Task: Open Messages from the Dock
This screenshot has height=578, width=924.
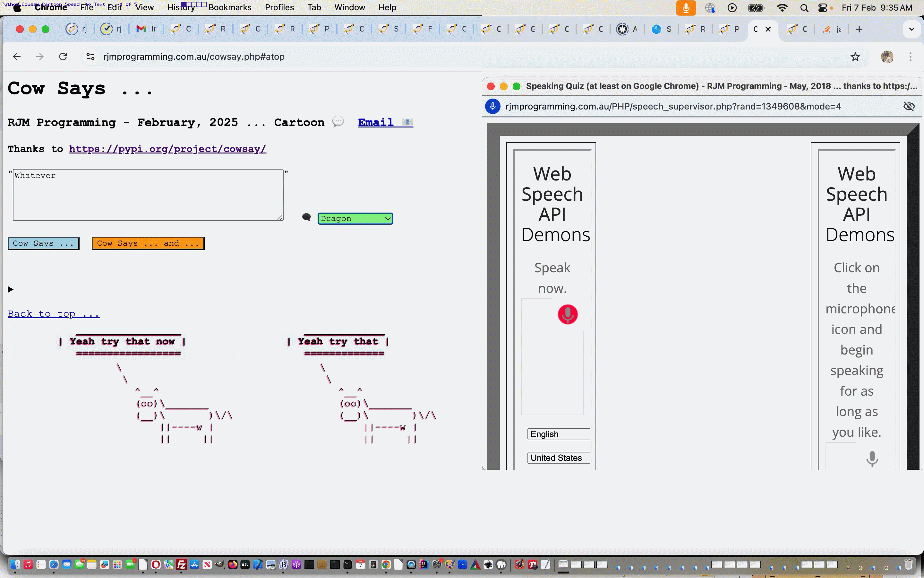Action: [80, 565]
